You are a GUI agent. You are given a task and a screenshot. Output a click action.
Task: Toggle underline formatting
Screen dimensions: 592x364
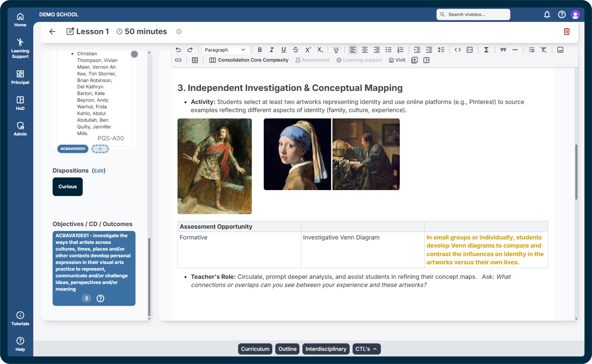click(x=283, y=50)
